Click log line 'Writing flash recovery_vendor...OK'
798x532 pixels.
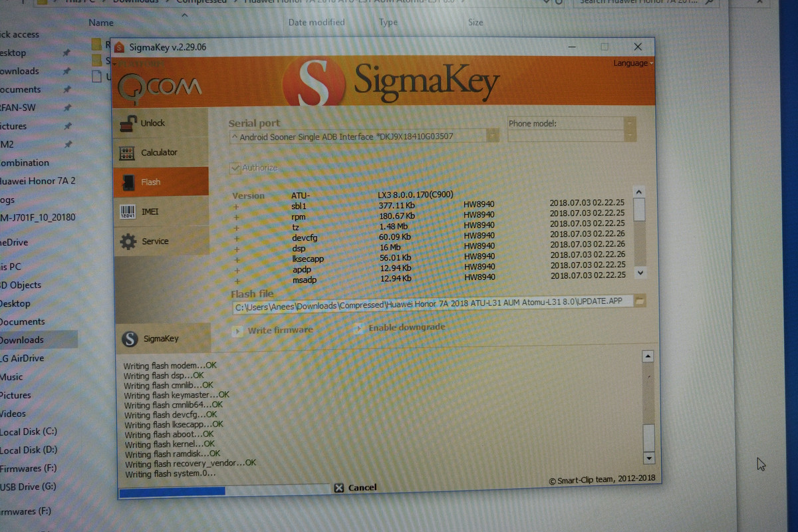191,463
